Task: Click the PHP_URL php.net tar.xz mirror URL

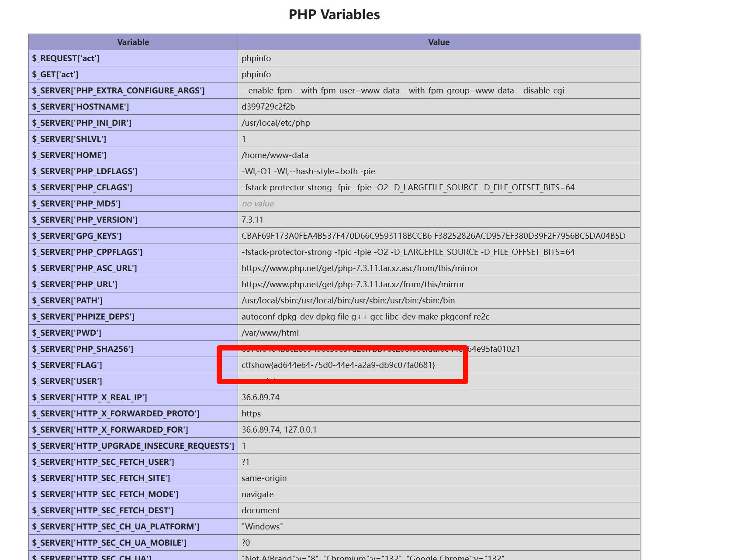Action: click(353, 285)
